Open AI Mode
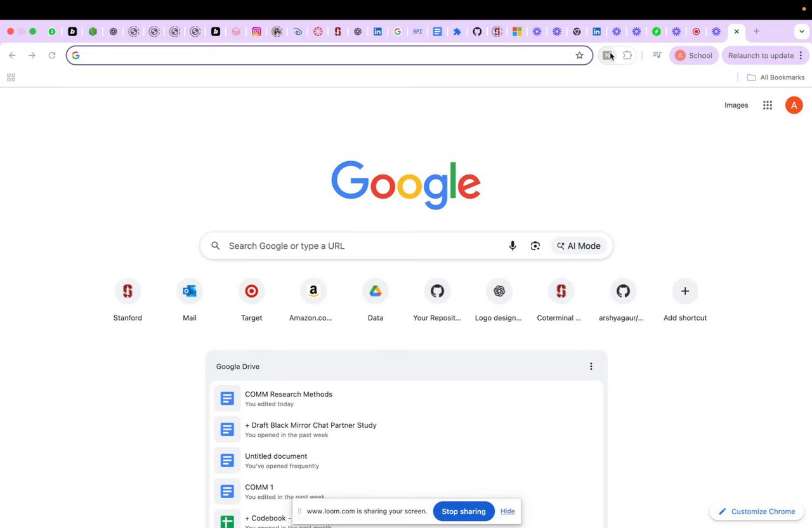The image size is (812, 528). (579, 246)
